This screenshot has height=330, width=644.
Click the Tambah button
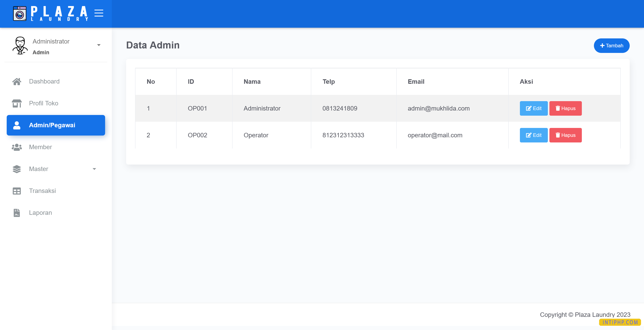point(612,45)
